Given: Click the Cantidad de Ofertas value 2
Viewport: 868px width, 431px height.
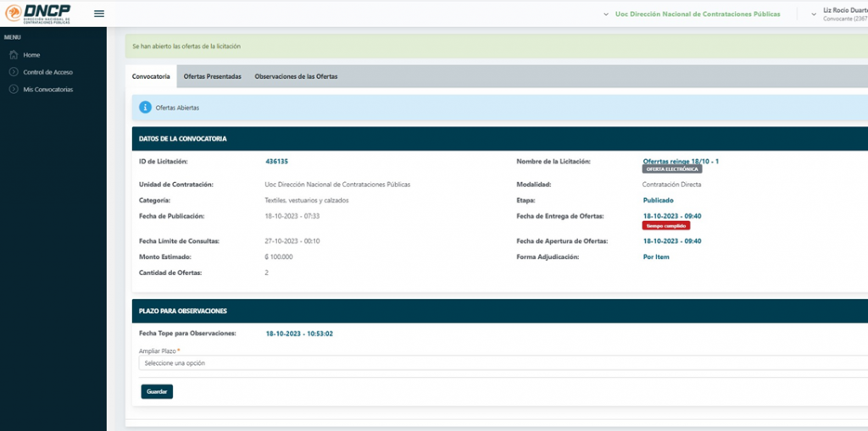Looking at the screenshot, I should click(x=267, y=272).
